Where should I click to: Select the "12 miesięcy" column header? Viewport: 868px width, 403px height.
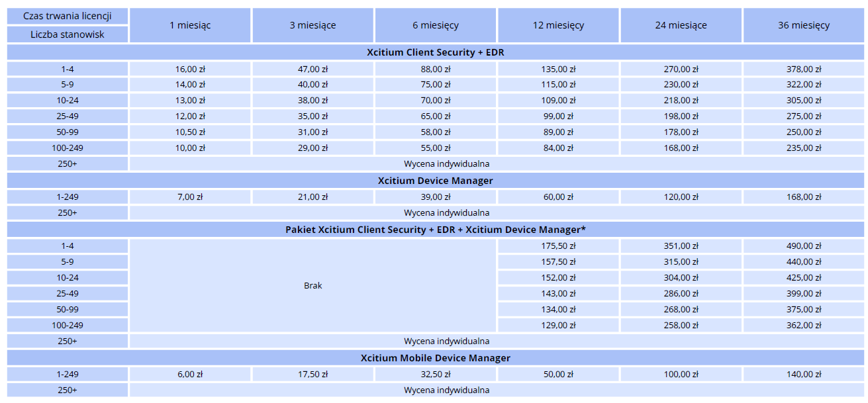click(x=558, y=25)
